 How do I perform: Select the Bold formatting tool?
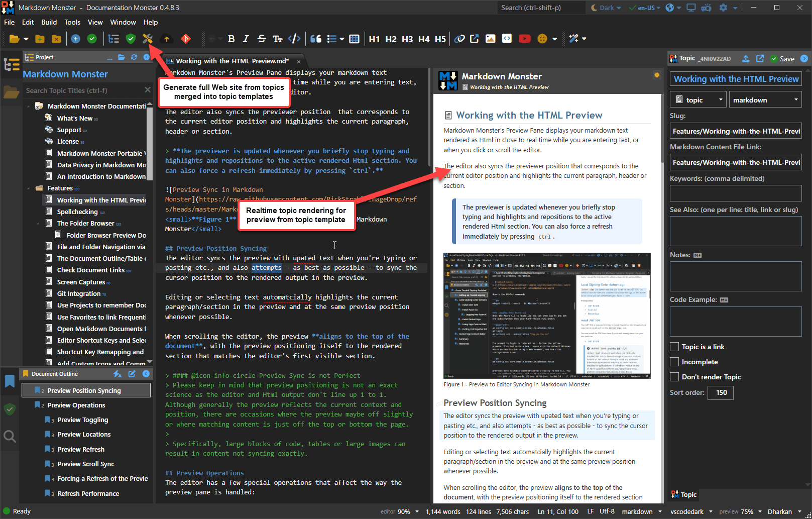tap(231, 39)
